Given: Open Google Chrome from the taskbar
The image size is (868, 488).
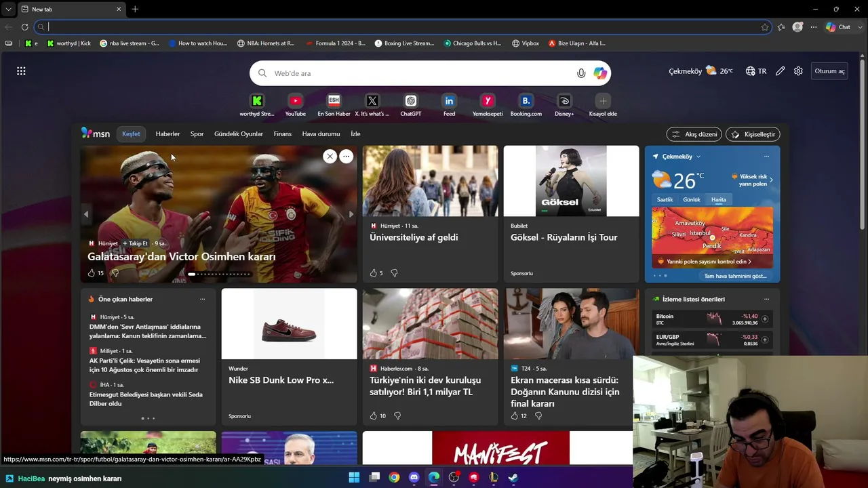Looking at the screenshot, I should tap(394, 478).
